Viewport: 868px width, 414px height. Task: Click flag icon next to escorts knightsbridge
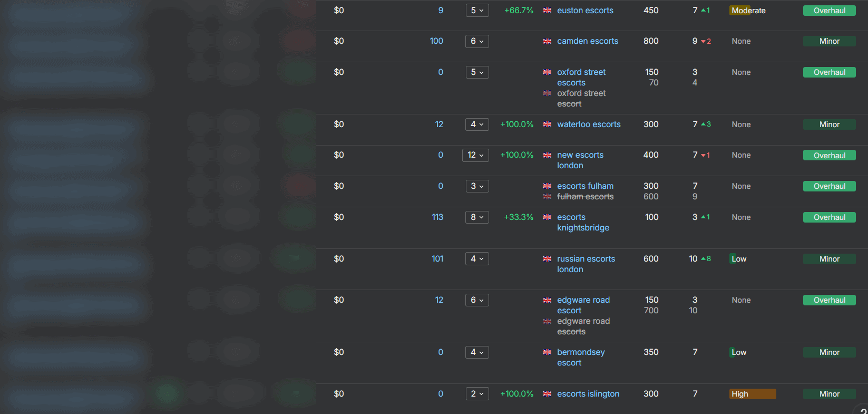[x=547, y=217]
